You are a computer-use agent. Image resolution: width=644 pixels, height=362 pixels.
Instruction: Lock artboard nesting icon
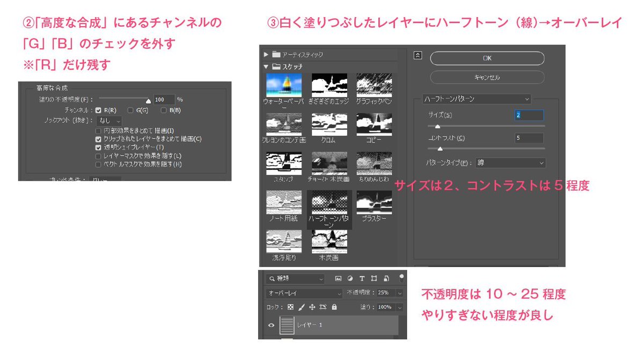tap(323, 307)
